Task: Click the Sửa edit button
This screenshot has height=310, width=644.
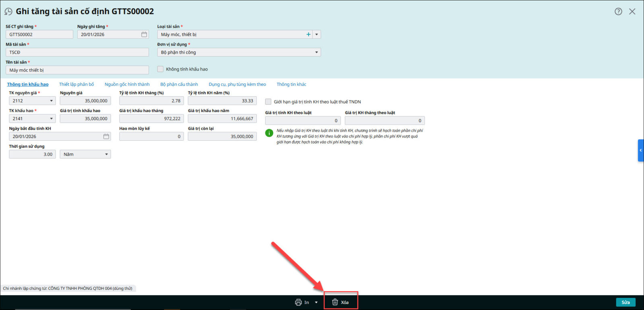Action: coord(625,302)
